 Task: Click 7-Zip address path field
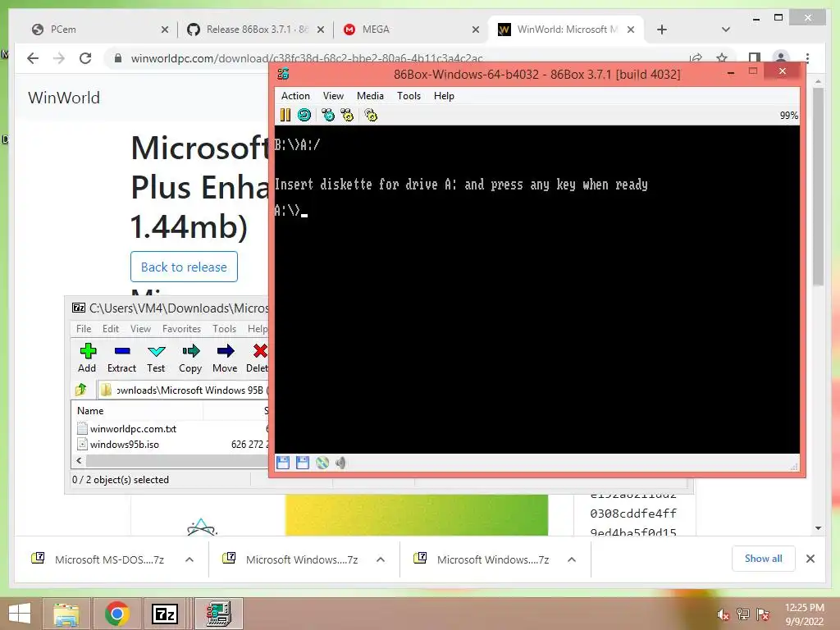click(x=184, y=390)
